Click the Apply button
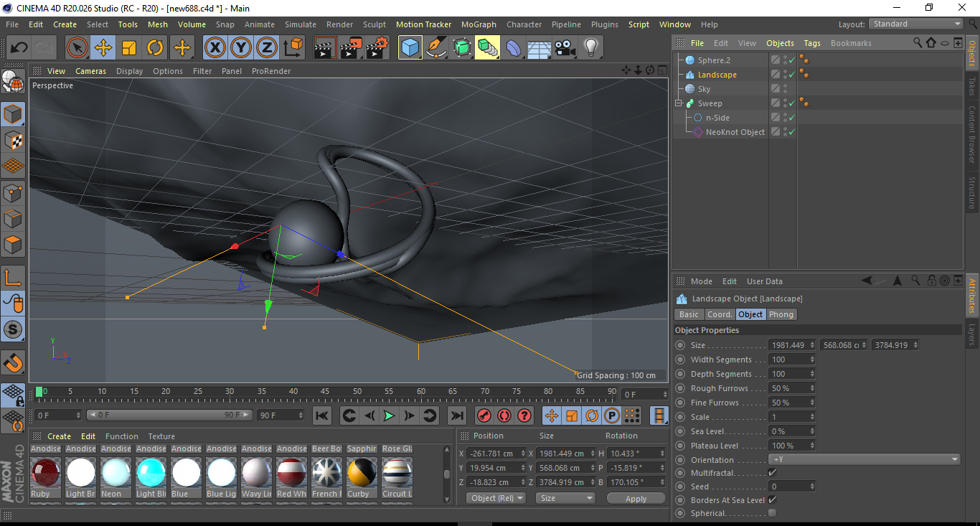 click(636, 498)
